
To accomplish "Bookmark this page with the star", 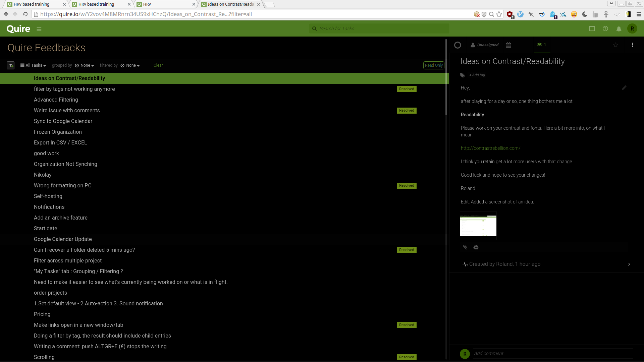I will pos(499,14).
